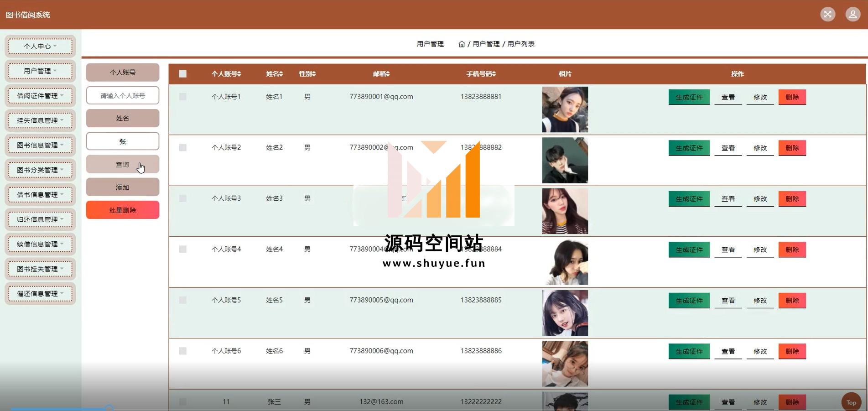The width and height of the screenshot is (868, 411).
Task: Open the photo thumbnail for 个人账号4
Action: [565, 262]
